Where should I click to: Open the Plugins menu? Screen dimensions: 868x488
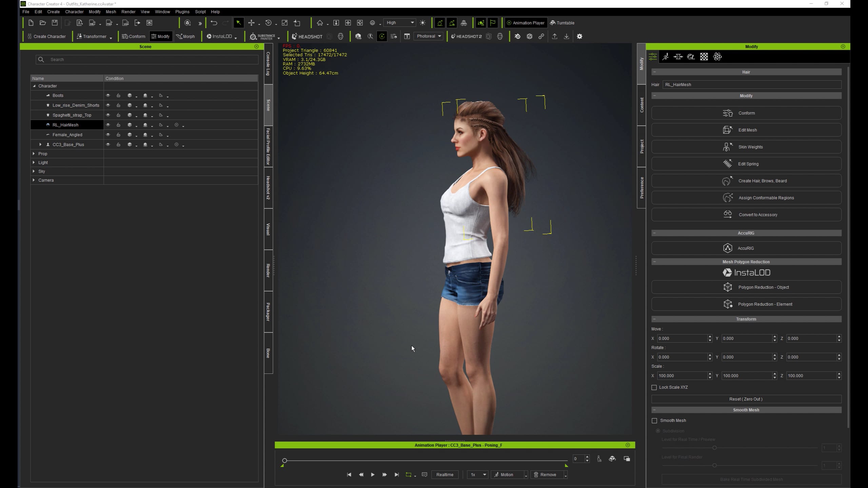tap(182, 12)
